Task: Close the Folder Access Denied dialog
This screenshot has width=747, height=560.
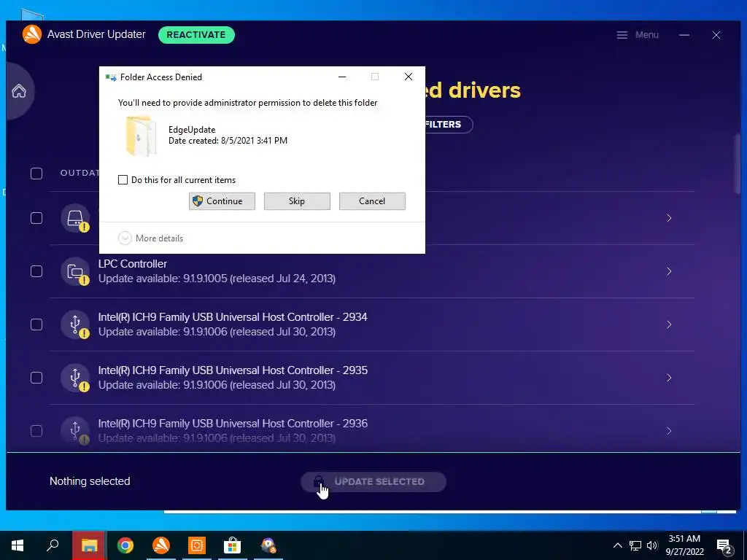Action: point(409,77)
